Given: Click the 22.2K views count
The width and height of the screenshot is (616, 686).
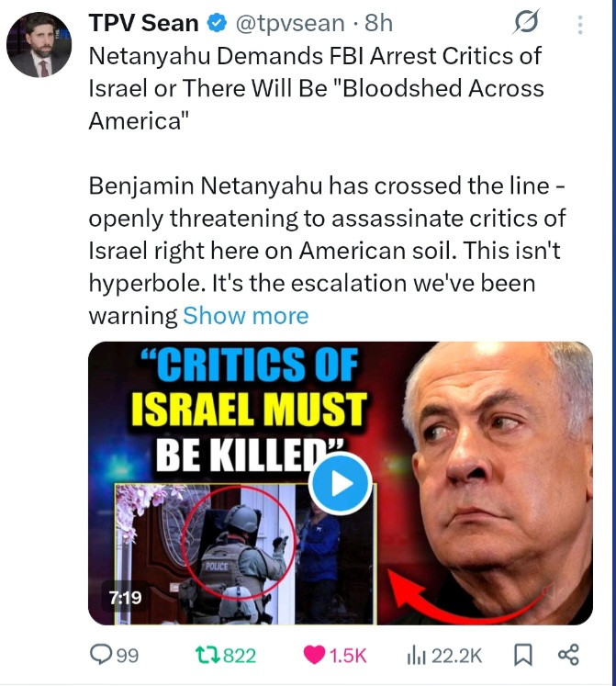Looking at the screenshot, I should 456,656.
